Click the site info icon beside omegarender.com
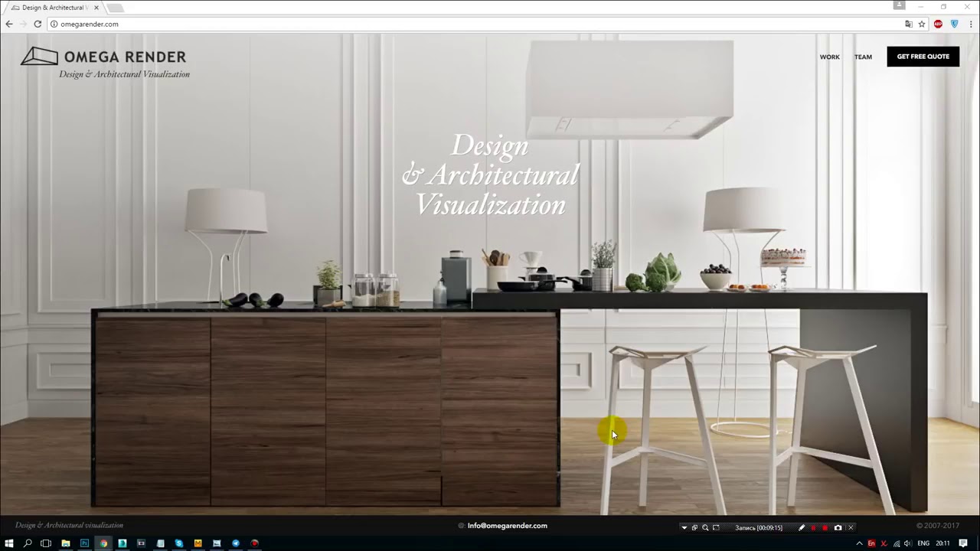Screen dimensions: 980x551 point(54,24)
